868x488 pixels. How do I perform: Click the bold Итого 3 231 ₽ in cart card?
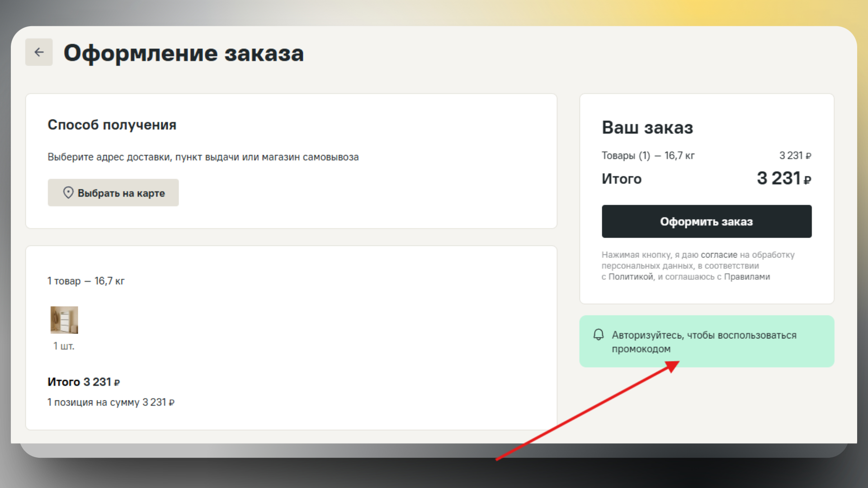(84, 382)
